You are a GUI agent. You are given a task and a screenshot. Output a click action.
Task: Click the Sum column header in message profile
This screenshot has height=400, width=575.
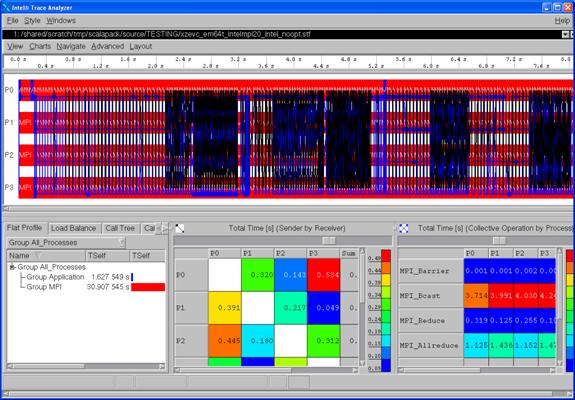click(x=349, y=253)
